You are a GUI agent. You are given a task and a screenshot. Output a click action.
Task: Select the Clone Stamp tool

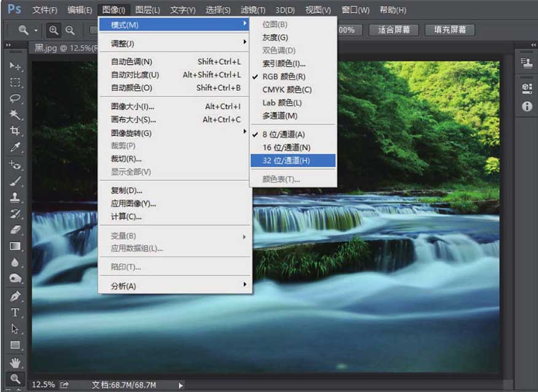[15, 198]
